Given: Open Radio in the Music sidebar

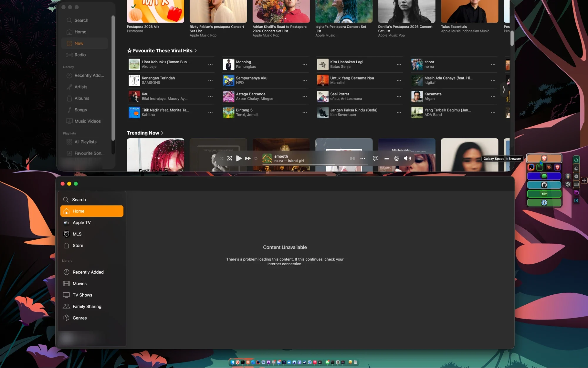Looking at the screenshot, I should click(x=85, y=55).
